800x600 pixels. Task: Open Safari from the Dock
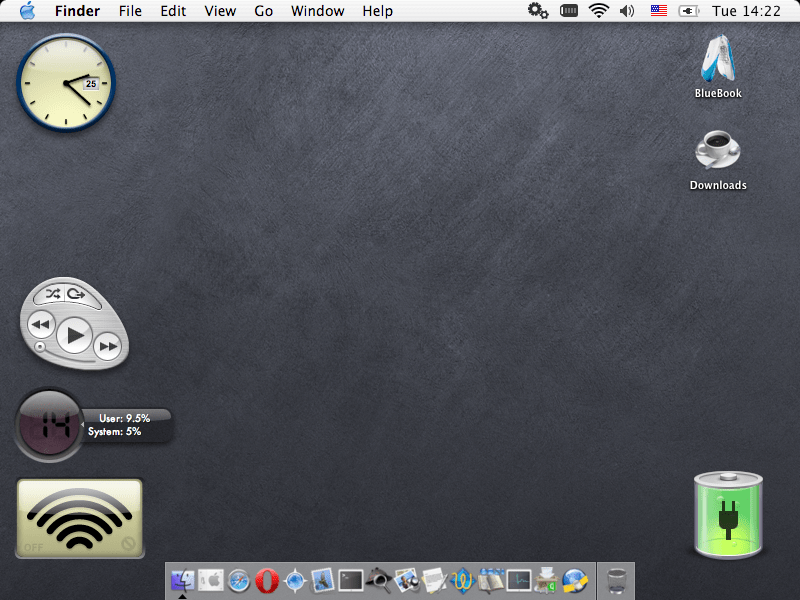[237, 580]
